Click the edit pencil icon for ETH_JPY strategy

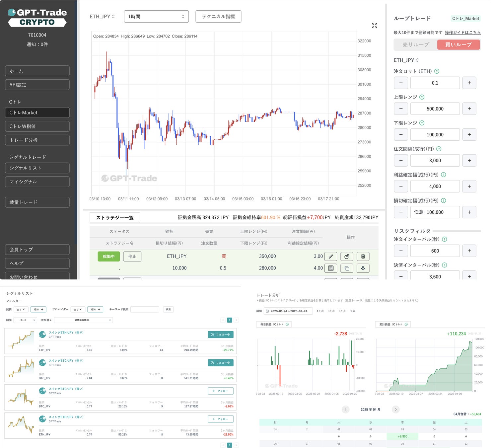tap(330, 257)
